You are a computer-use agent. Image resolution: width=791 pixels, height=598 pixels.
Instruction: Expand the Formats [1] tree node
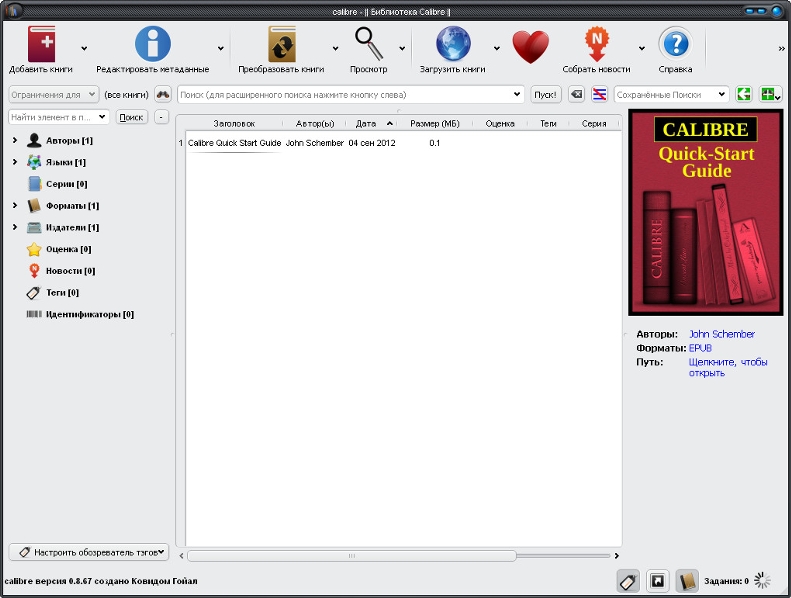click(15, 205)
